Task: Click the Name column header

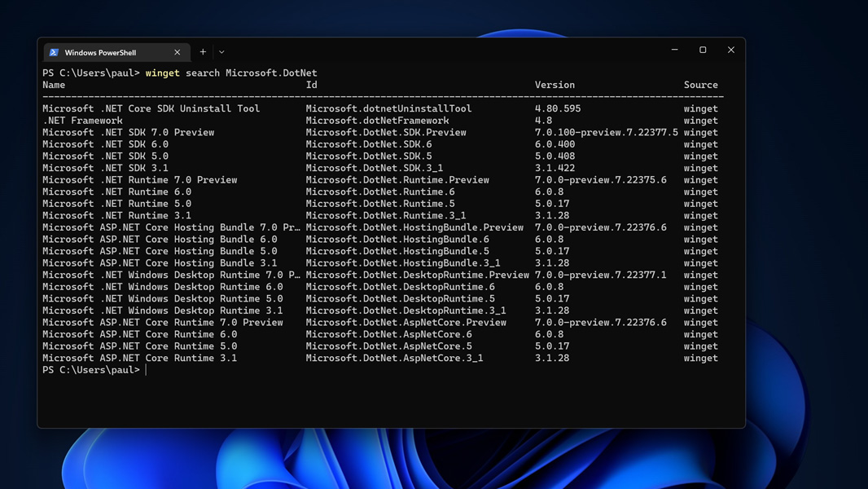Action: point(54,85)
